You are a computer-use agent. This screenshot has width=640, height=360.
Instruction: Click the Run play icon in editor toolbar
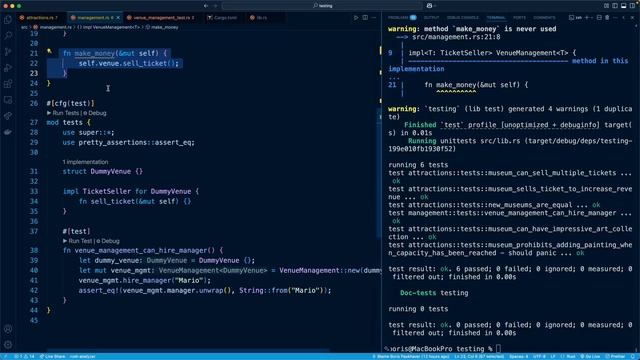coord(356,18)
